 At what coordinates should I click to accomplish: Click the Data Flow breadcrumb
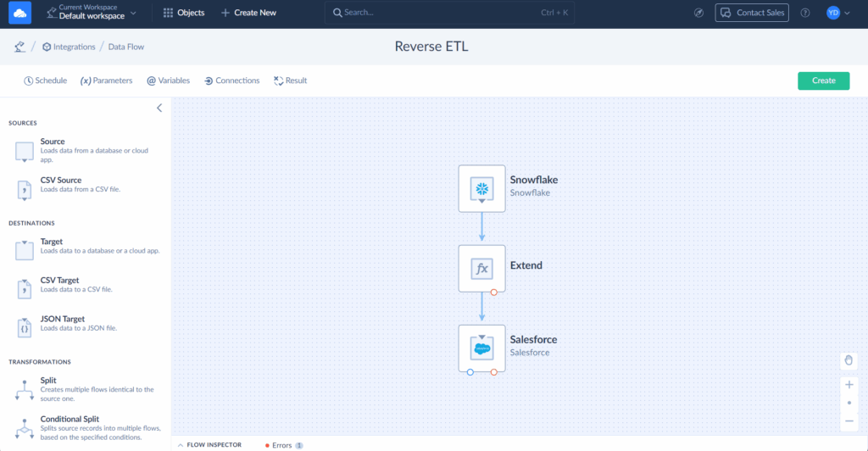125,47
